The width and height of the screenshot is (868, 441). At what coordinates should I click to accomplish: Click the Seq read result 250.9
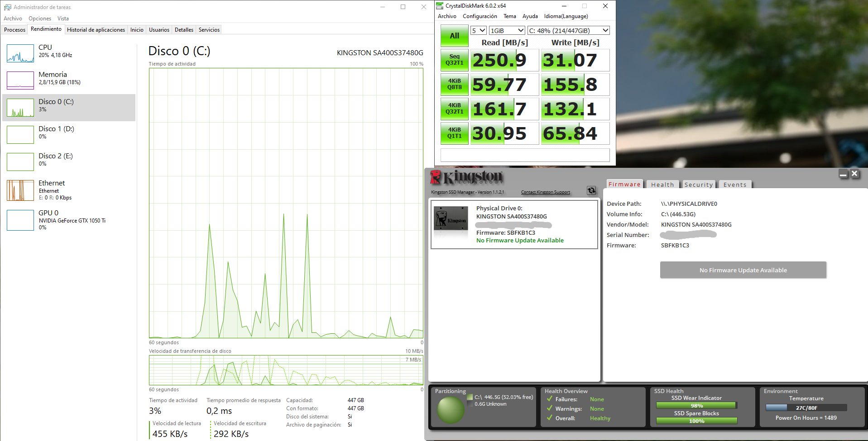pyautogui.click(x=505, y=60)
